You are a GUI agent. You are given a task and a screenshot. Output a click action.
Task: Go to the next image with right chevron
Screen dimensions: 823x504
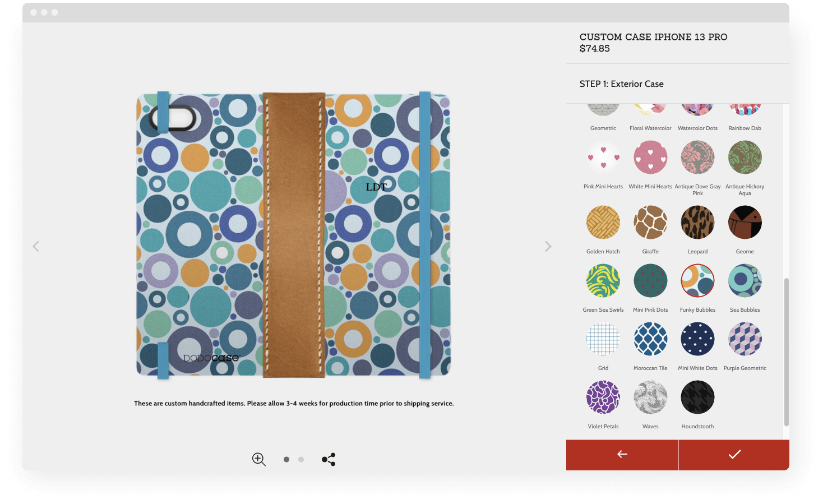click(x=548, y=246)
